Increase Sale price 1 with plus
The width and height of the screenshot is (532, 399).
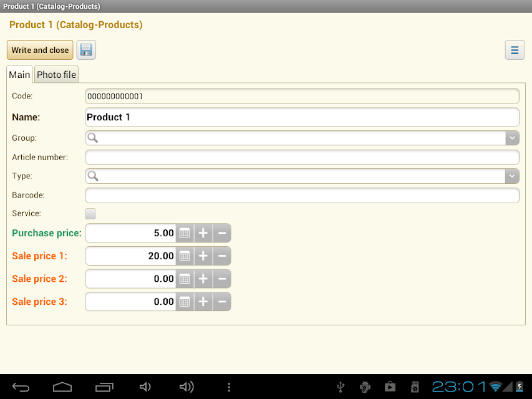coord(203,256)
